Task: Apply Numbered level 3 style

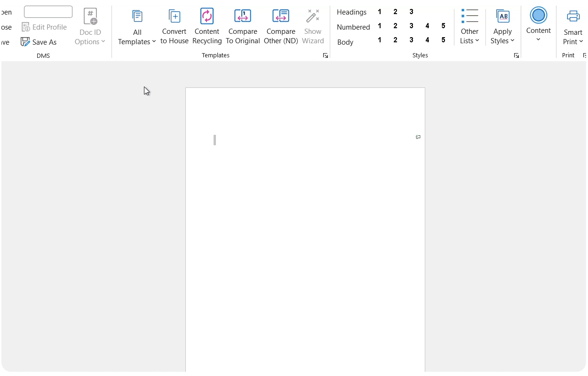Action: 412,26
